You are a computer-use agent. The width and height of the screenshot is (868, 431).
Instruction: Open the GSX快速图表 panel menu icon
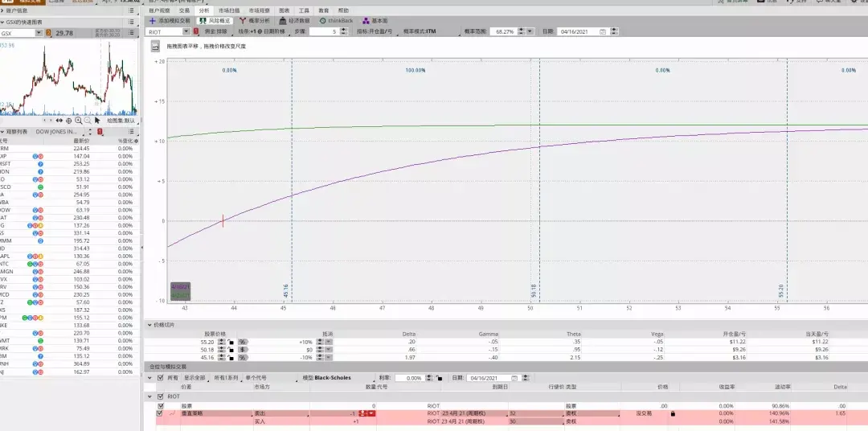pyautogui.click(x=131, y=23)
